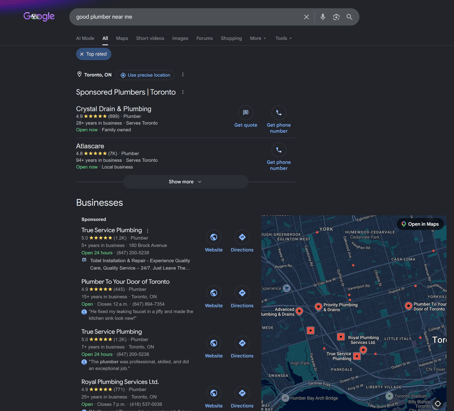The width and height of the screenshot is (454, 411).
Task: Select the All results tab
Action: point(105,38)
